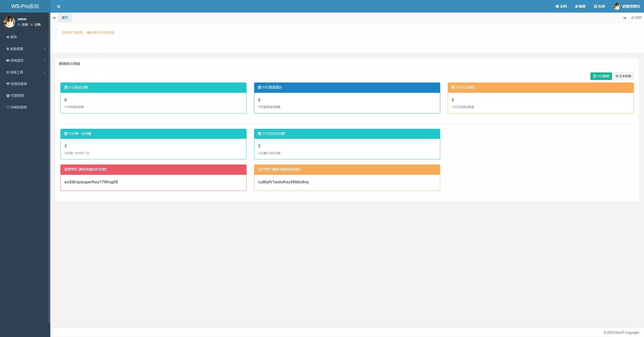This screenshot has height=337, width=644.
Task: Switch to 今日数据 view
Action: click(601, 76)
